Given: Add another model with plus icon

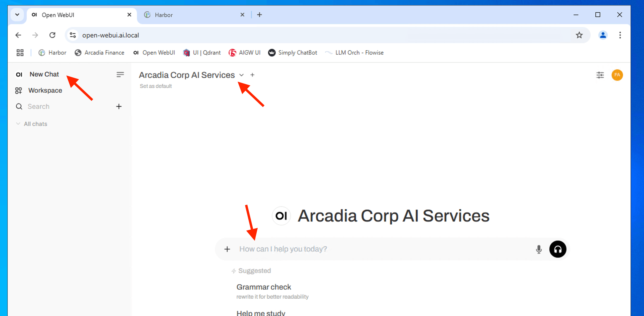Looking at the screenshot, I should tap(252, 75).
